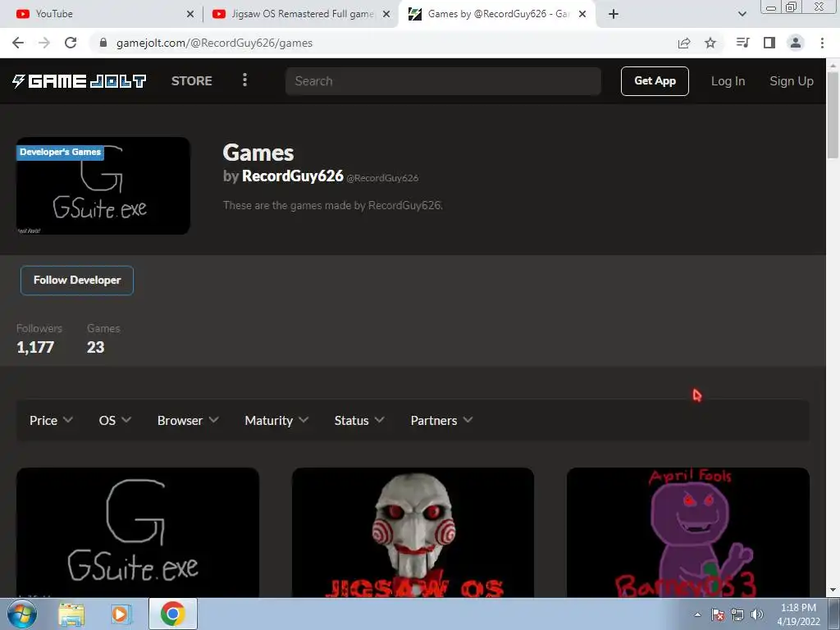Click the Chrome taskbar icon
This screenshot has height=630, width=840.
[172, 614]
